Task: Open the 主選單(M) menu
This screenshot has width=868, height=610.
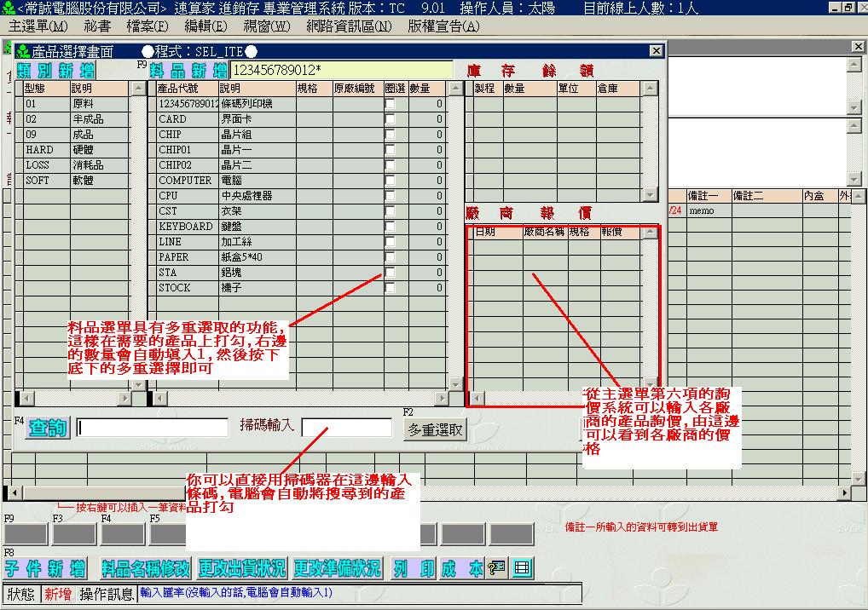Action: tap(38, 26)
